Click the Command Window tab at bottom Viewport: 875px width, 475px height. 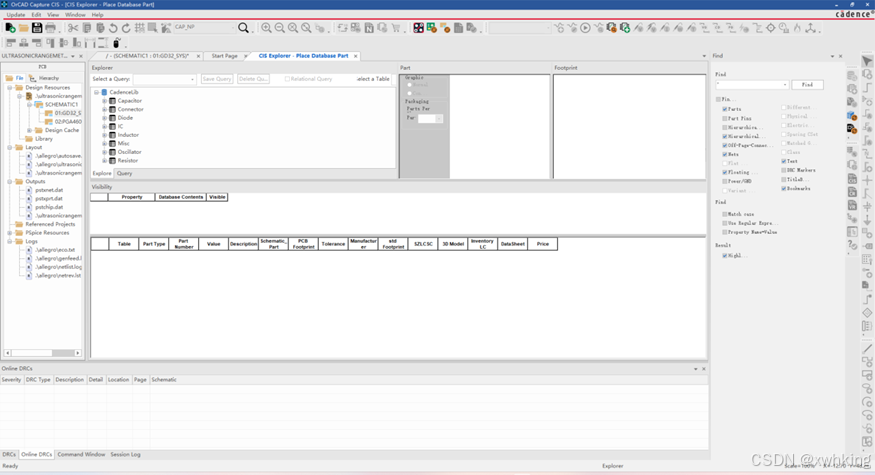click(x=81, y=454)
